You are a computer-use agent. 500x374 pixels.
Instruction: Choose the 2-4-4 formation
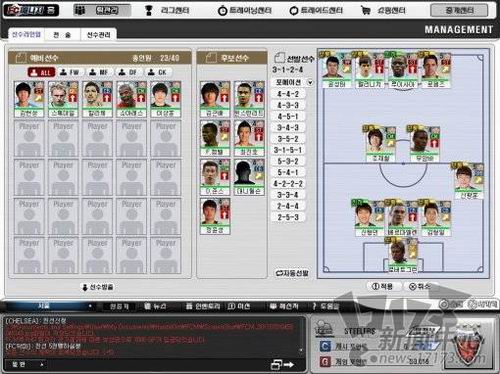point(288,206)
